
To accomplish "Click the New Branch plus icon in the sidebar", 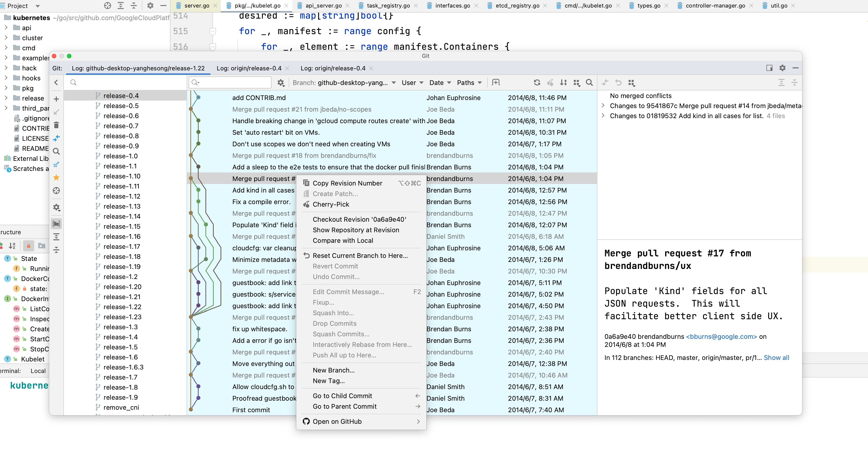I will click(56, 99).
